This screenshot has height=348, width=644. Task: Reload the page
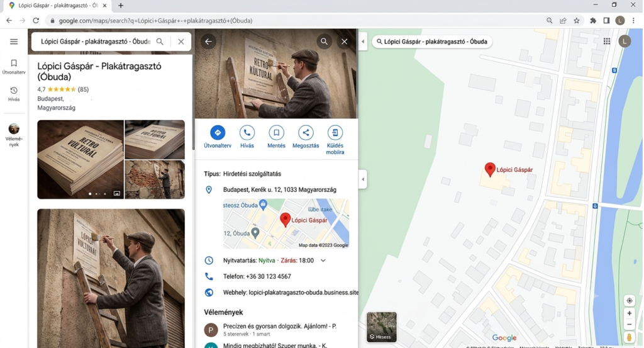(36, 21)
